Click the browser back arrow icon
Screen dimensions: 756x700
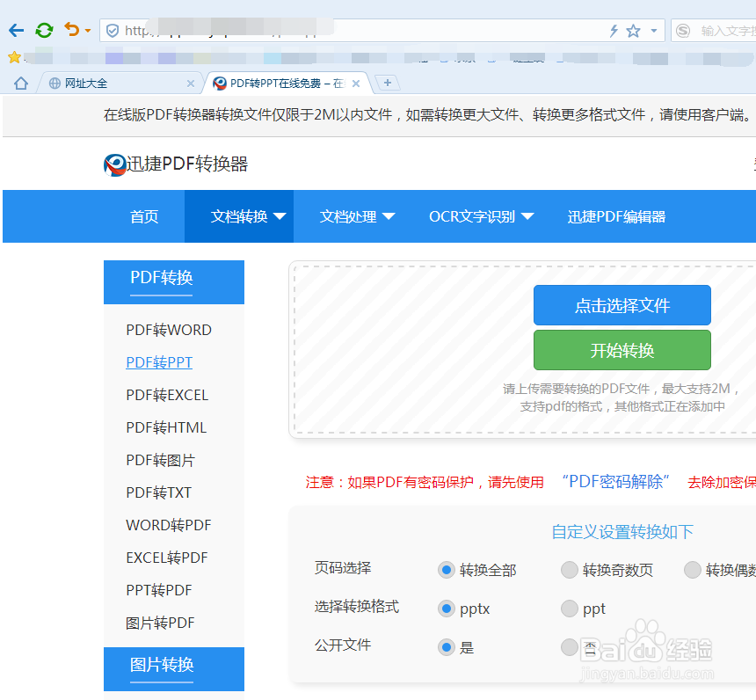pos(16,29)
